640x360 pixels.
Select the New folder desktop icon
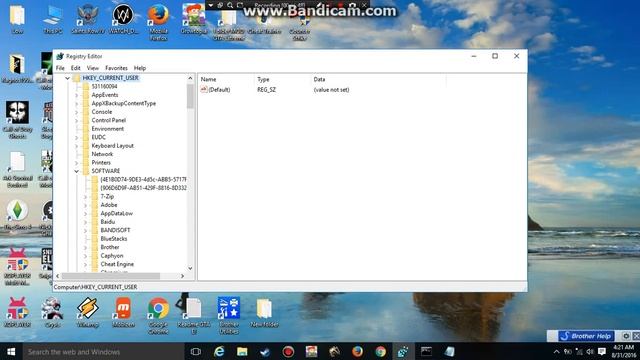click(264, 313)
